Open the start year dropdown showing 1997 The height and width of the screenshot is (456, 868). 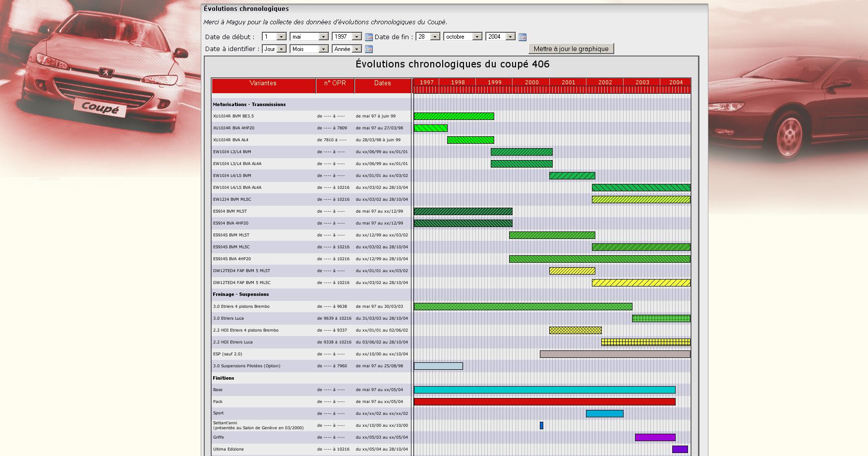[347, 37]
